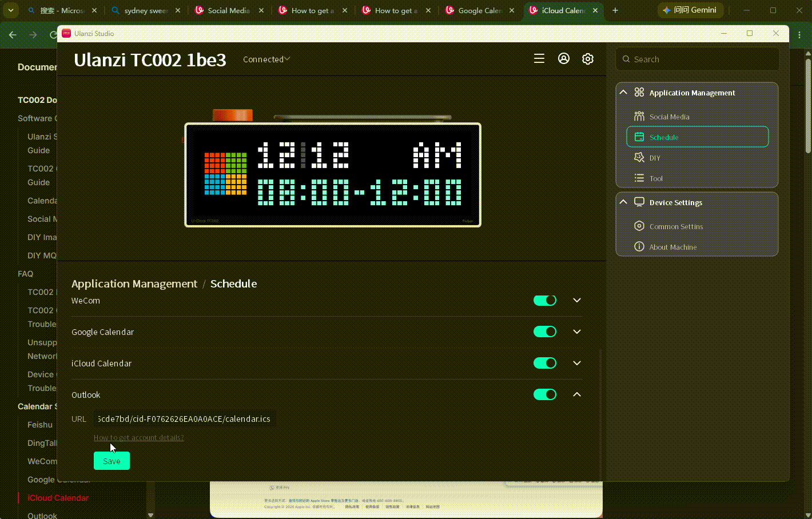Disable the WeCom schedule toggle
812x519 pixels.
(545, 301)
